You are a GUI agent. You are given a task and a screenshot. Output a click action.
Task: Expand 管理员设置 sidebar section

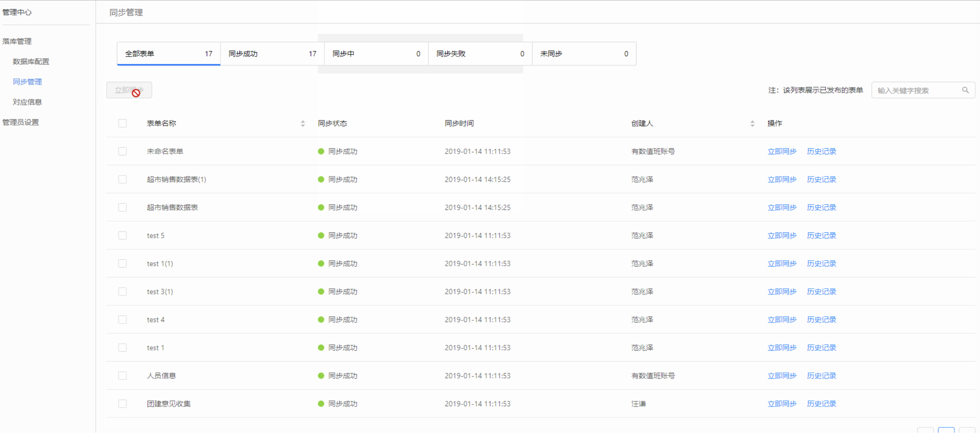point(20,122)
